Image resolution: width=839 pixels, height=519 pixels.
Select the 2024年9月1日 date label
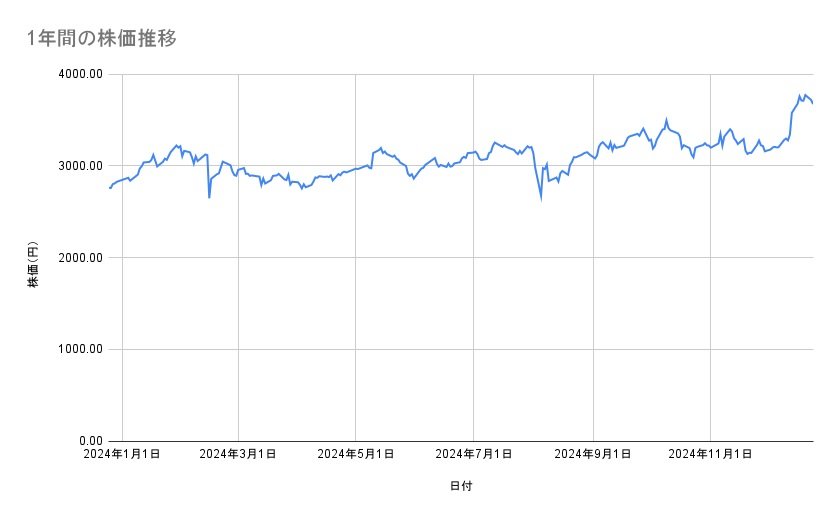(593, 454)
